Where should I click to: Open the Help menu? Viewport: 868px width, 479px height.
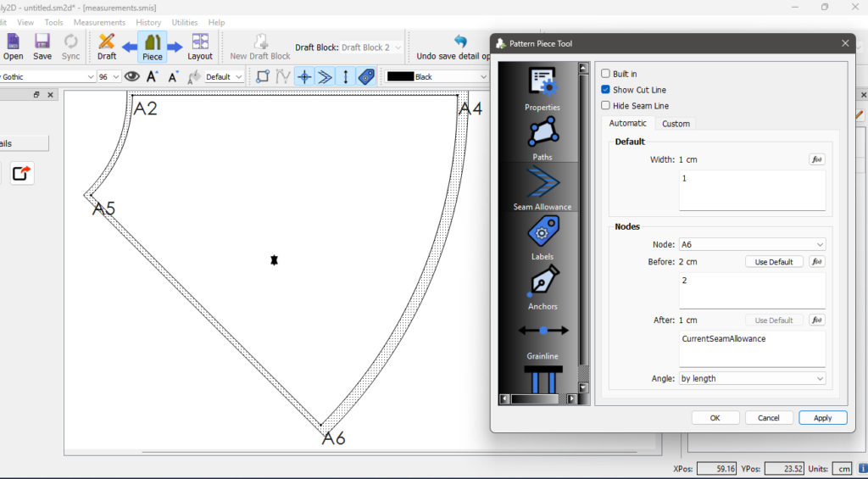[x=216, y=22]
